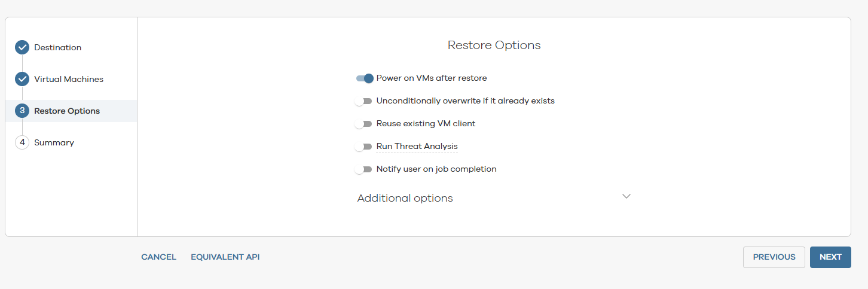Toggle Notify user on job completion

click(x=363, y=169)
